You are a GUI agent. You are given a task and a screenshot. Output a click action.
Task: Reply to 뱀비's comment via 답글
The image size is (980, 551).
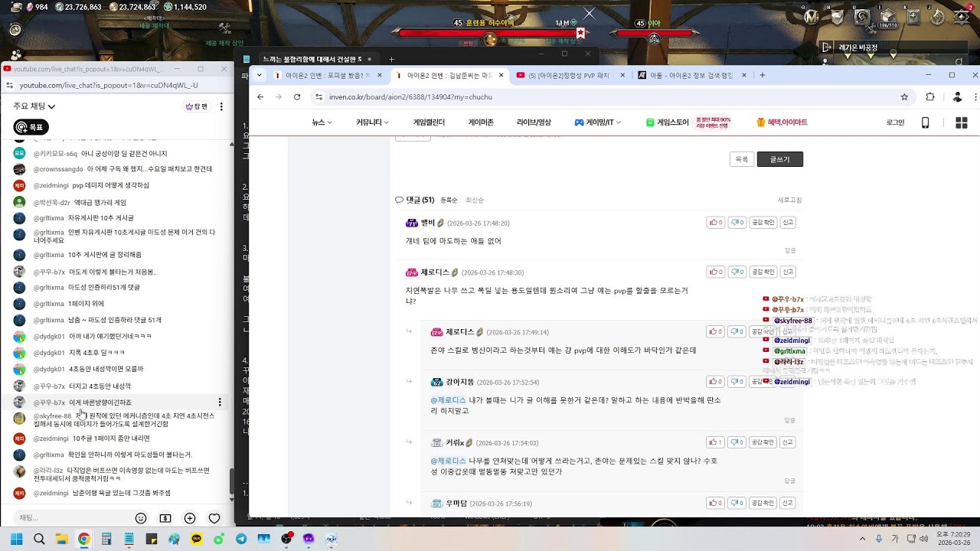(x=790, y=250)
